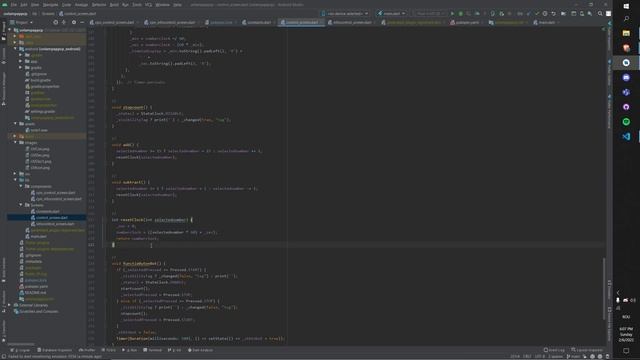640x360 pixels.
Task: Open the Refactor menu
Action: coord(99,4)
